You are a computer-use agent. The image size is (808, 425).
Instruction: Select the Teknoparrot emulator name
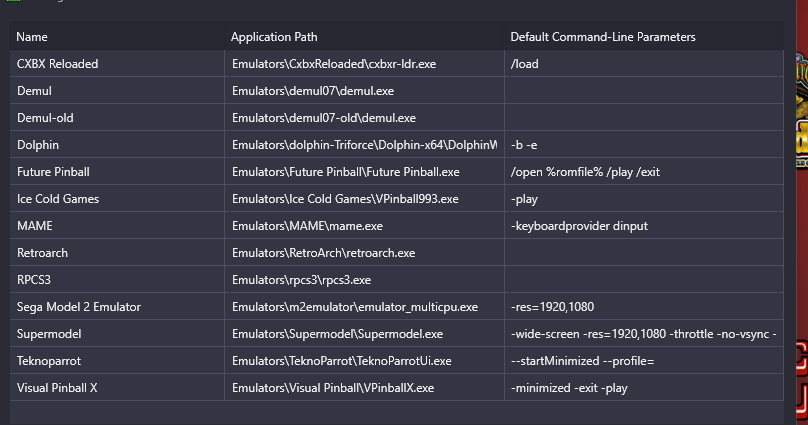(49, 361)
